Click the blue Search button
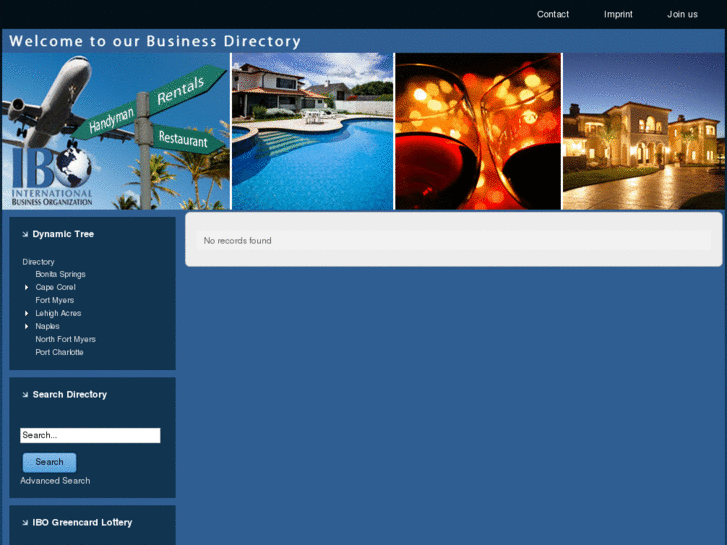The height and width of the screenshot is (545, 727). click(x=49, y=462)
